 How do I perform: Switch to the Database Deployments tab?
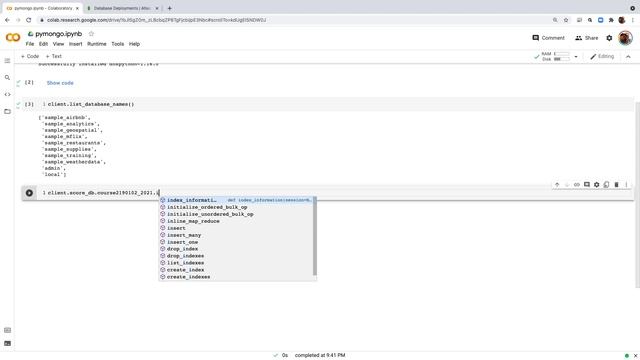point(122,8)
